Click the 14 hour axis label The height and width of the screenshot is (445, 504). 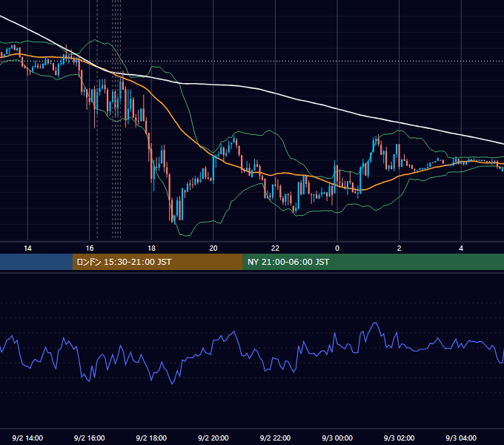(27, 248)
